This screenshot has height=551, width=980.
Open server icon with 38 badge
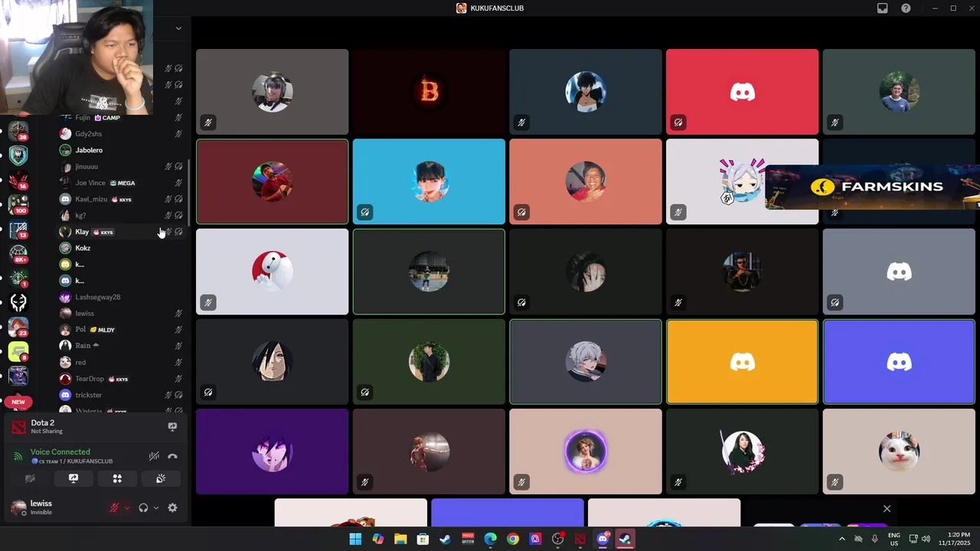pos(18,131)
